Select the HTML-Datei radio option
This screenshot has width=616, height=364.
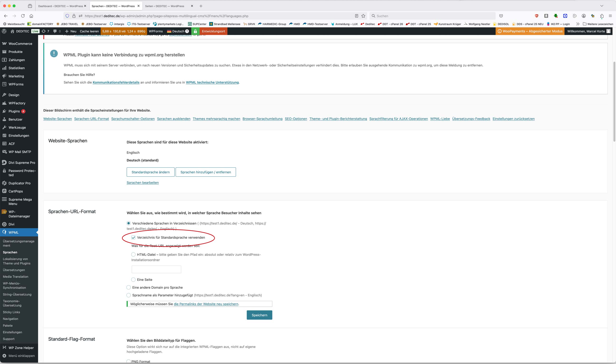tap(133, 254)
